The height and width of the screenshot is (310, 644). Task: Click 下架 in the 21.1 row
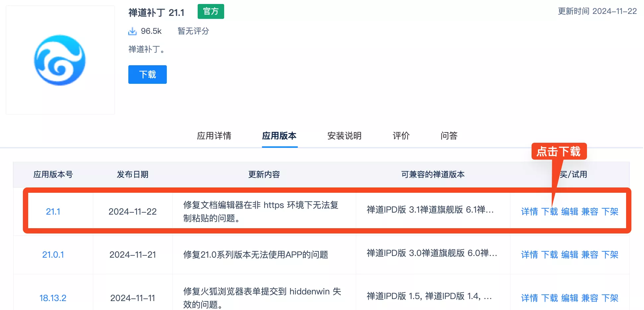610,212
